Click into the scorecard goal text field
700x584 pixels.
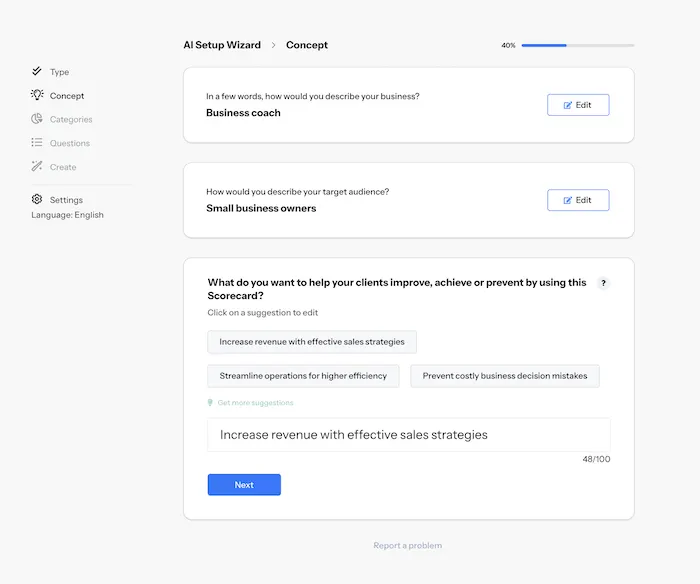click(x=408, y=435)
